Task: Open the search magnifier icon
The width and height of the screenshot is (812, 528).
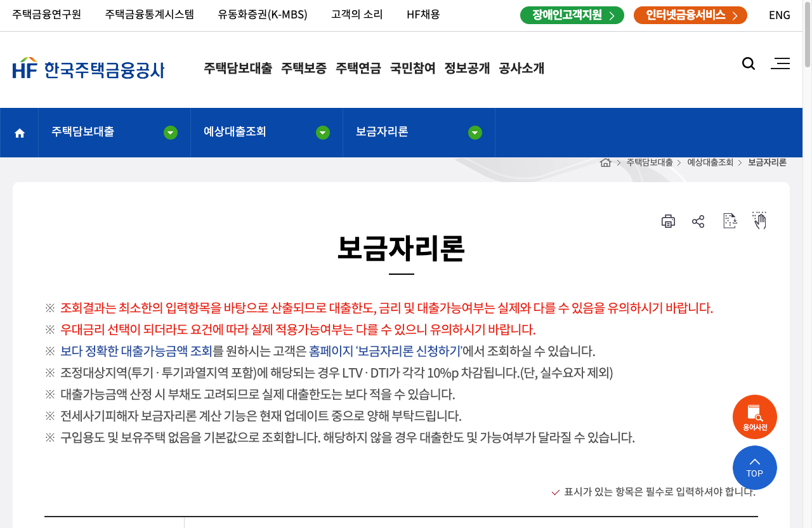Action: coord(749,63)
